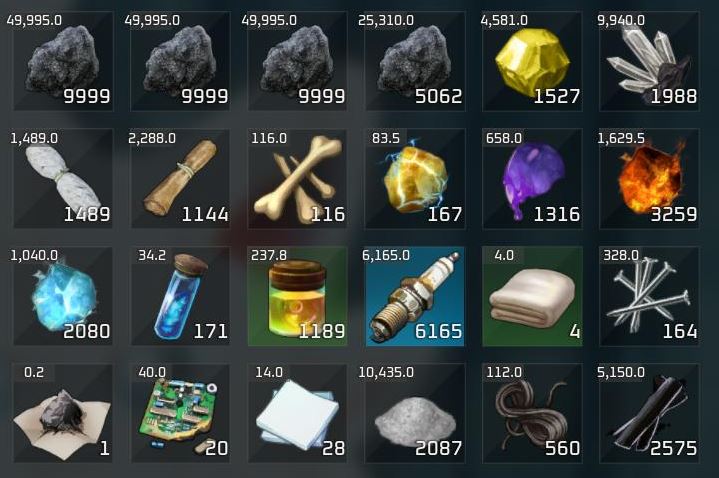The height and width of the screenshot is (478, 719).
Task: Select the white cloth bundle stack of 1489
Action: click(x=63, y=179)
